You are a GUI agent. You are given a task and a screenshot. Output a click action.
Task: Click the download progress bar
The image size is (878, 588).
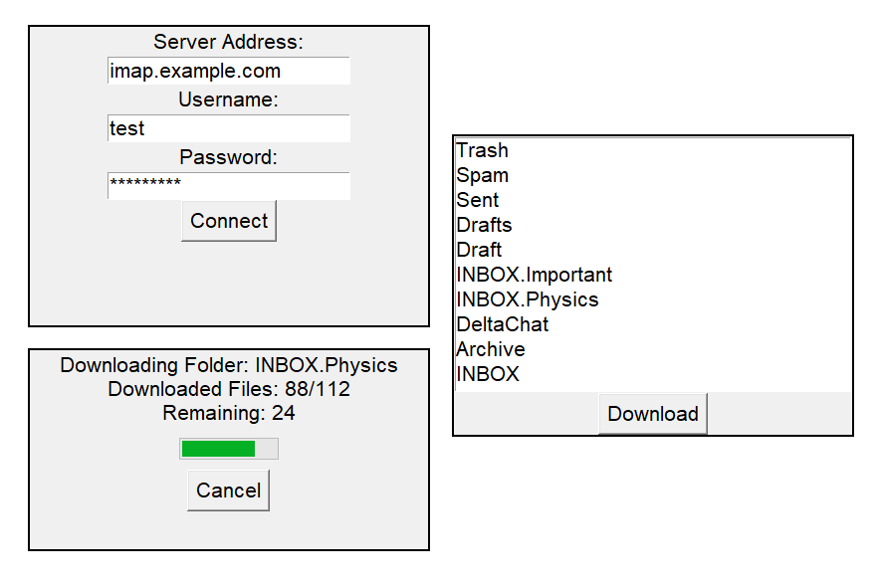(228, 448)
